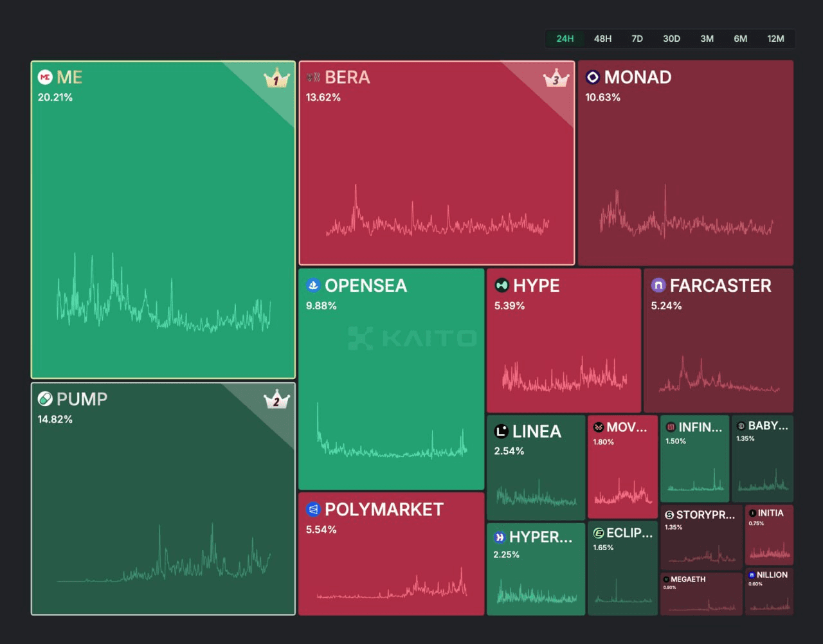Click the NILLION token logo icon
The image size is (823, 644).
(x=752, y=575)
